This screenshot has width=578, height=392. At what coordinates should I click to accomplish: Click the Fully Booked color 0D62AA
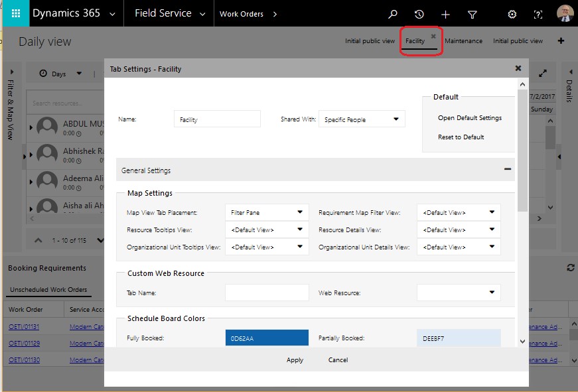tap(267, 338)
